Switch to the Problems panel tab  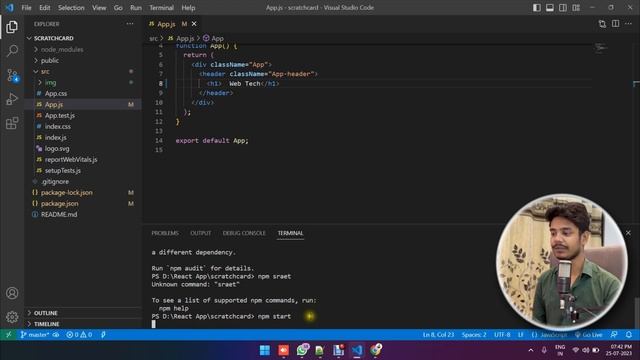pyautogui.click(x=165, y=233)
